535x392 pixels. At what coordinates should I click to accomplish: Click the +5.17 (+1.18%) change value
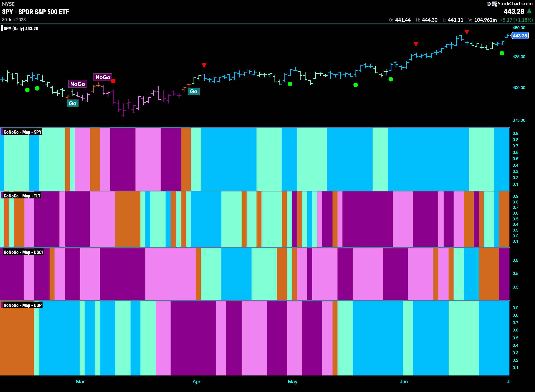pyautogui.click(x=516, y=20)
